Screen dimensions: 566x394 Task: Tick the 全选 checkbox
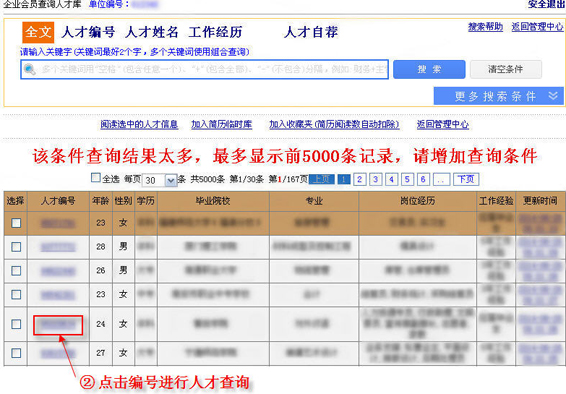(96, 178)
